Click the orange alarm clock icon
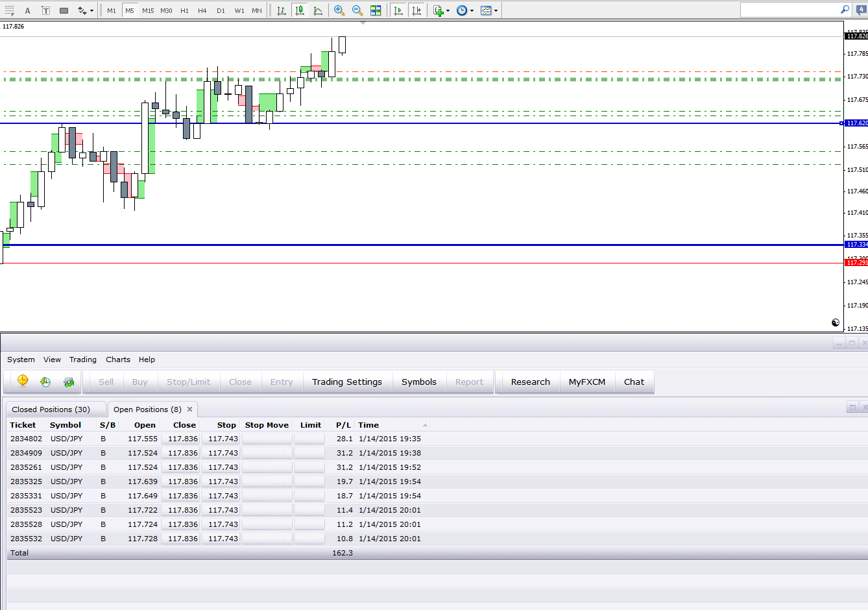 click(23, 382)
